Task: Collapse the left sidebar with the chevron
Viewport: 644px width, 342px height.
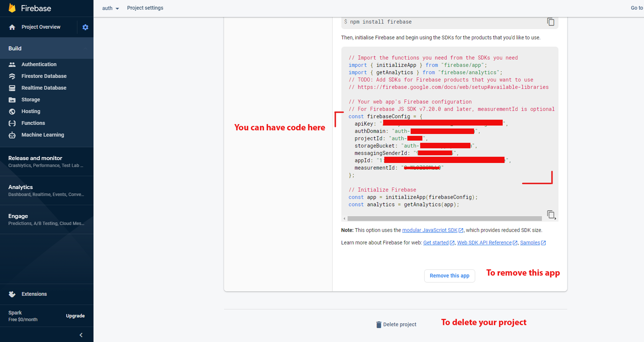Action: (81, 335)
